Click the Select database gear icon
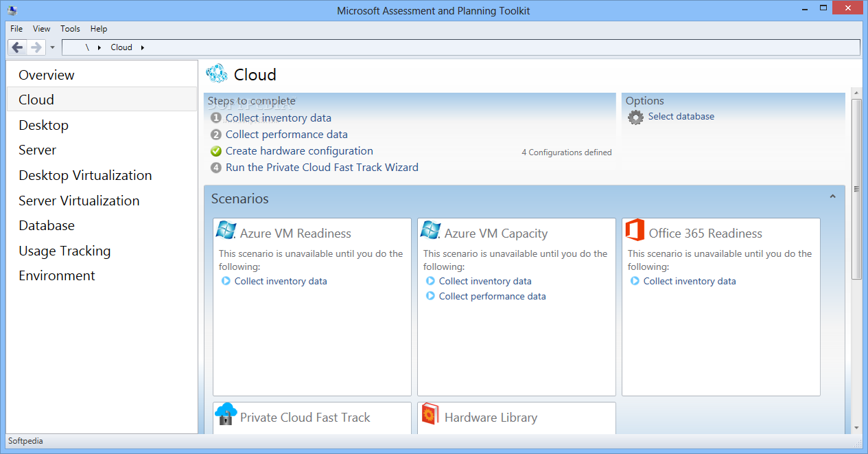 click(x=636, y=117)
